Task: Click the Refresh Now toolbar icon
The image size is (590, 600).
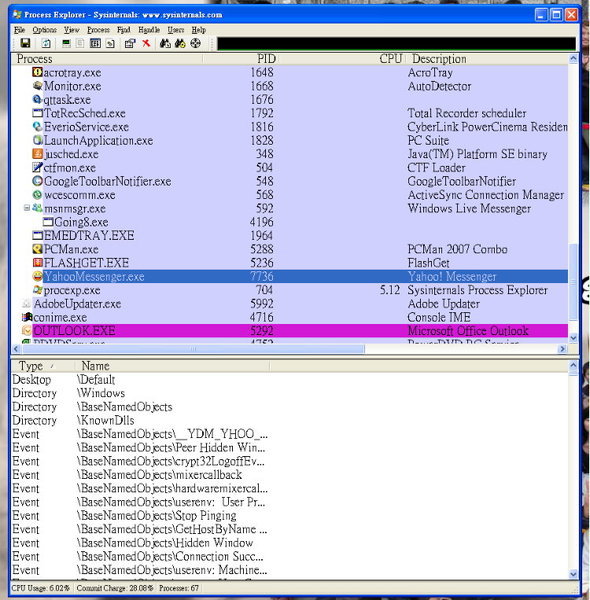Action: point(46,43)
